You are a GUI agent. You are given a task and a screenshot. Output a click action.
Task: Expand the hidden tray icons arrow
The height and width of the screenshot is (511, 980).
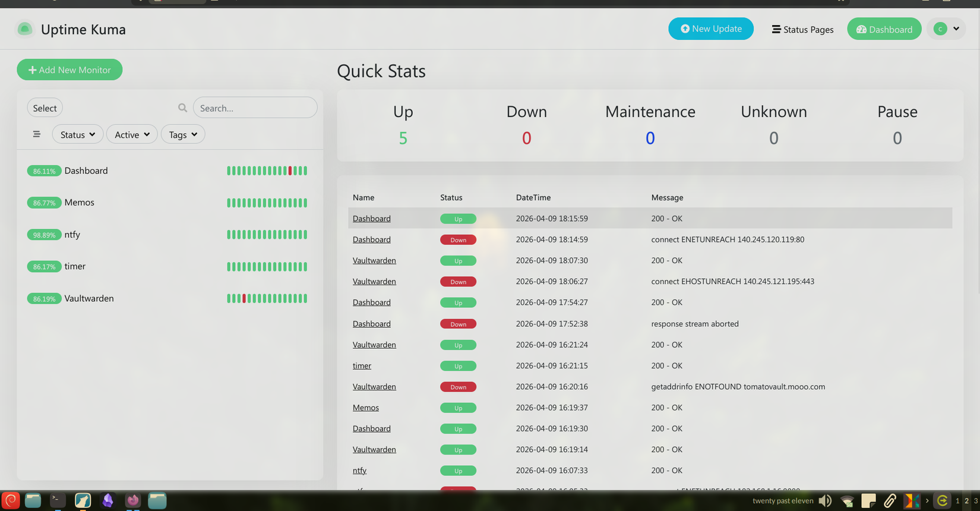click(927, 501)
